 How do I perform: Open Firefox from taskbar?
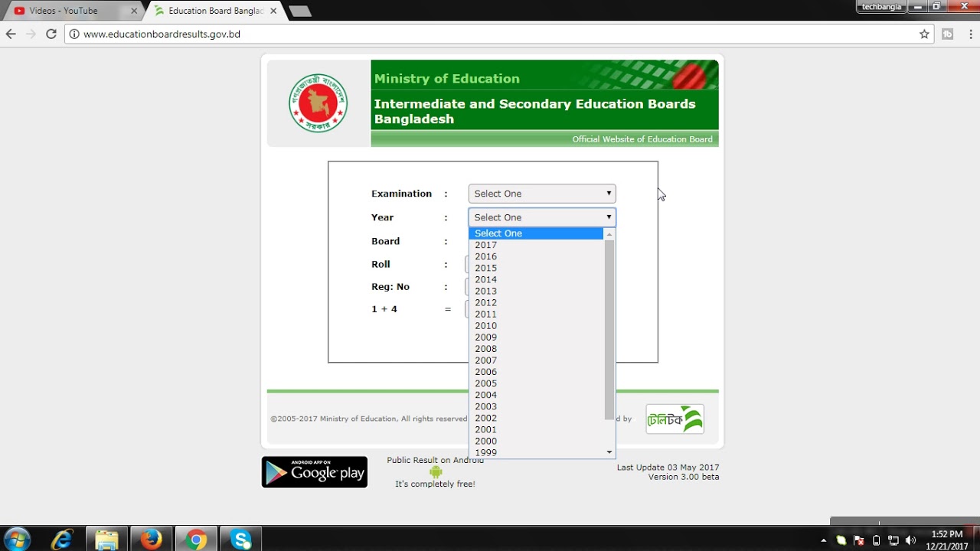tap(152, 540)
